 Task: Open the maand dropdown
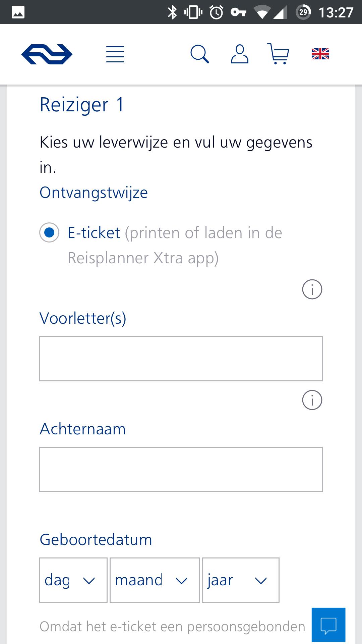(x=155, y=580)
